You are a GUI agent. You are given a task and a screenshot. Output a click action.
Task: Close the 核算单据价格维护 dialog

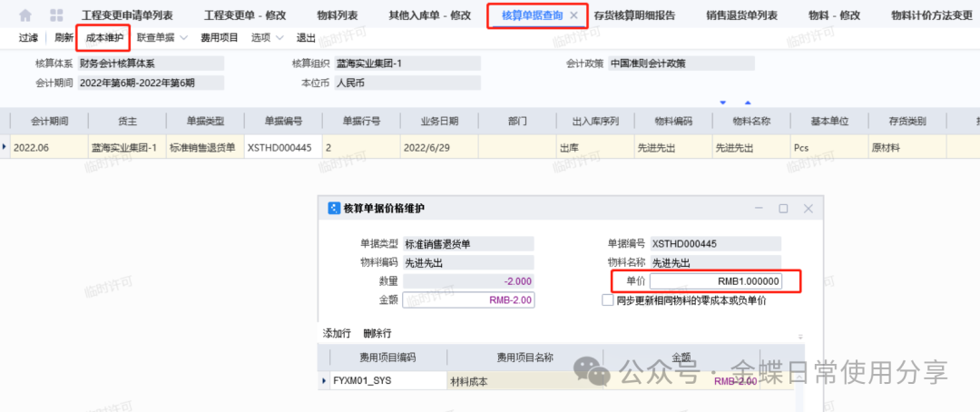[808, 208]
